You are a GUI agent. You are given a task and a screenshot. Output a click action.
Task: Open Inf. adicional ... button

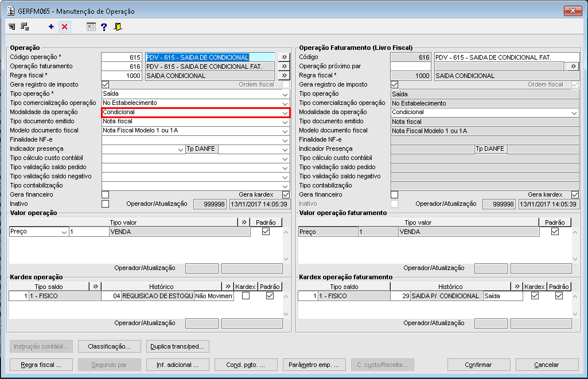tap(178, 365)
